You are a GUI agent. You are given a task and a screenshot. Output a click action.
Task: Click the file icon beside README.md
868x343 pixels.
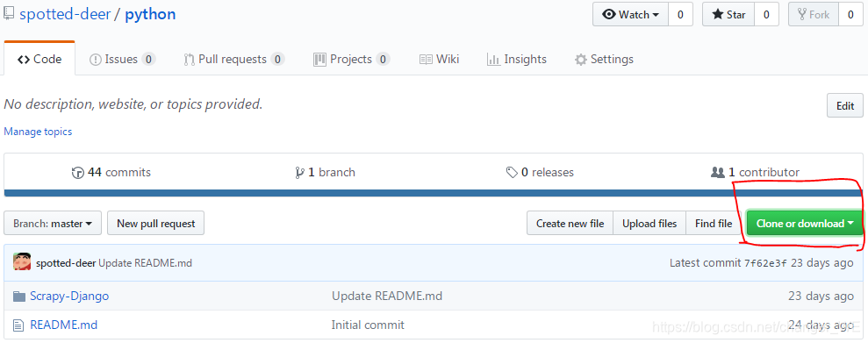point(18,325)
